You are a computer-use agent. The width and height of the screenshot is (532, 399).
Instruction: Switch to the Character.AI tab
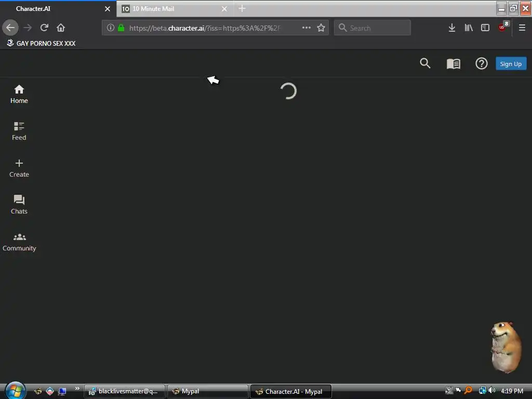[x=58, y=9]
